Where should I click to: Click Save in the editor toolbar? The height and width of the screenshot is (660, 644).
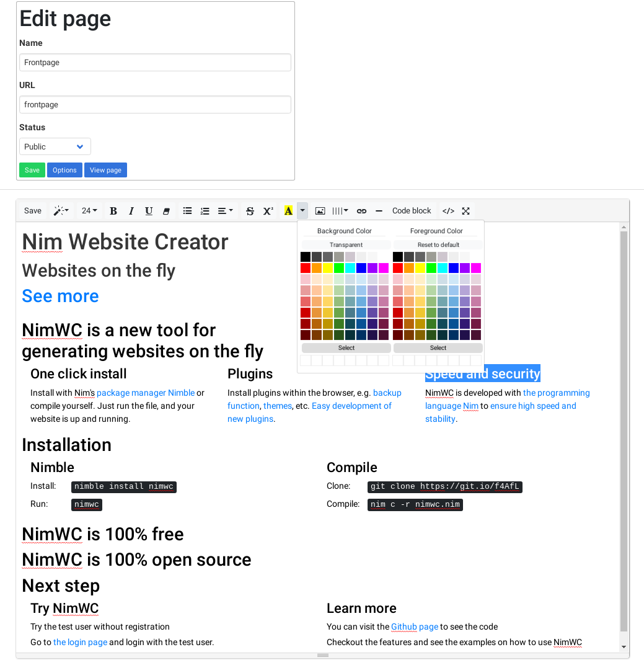(32, 211)
